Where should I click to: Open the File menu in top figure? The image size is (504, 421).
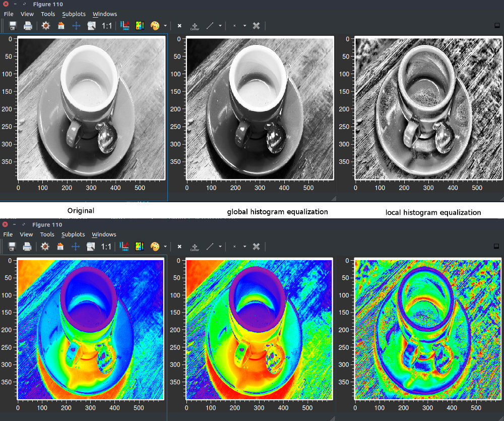[9, 14]
